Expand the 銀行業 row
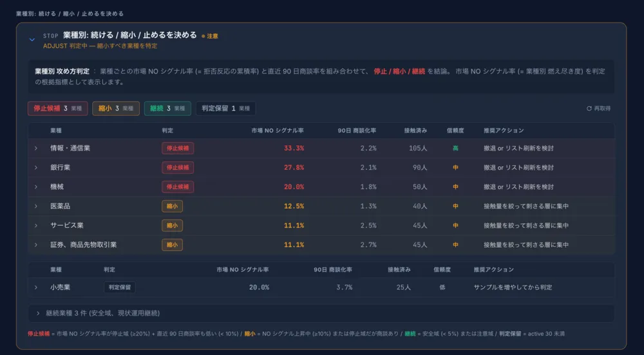644x355 pixels. 35,168
